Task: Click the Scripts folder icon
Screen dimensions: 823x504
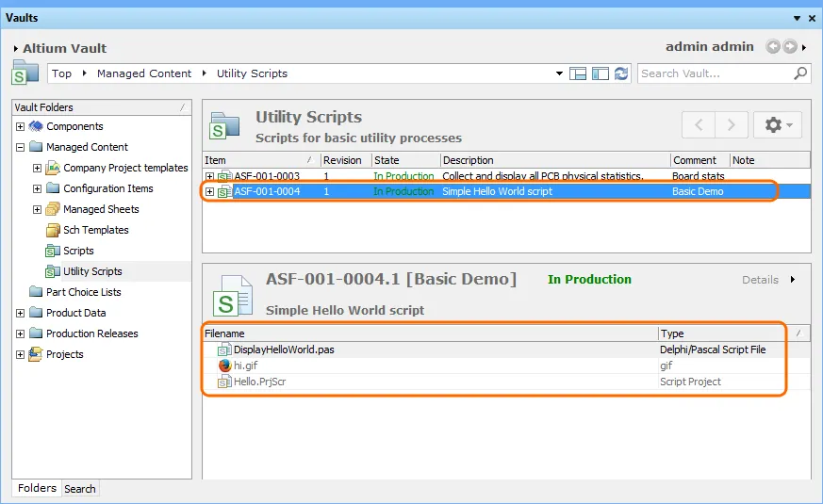Action: click(53, 251)
